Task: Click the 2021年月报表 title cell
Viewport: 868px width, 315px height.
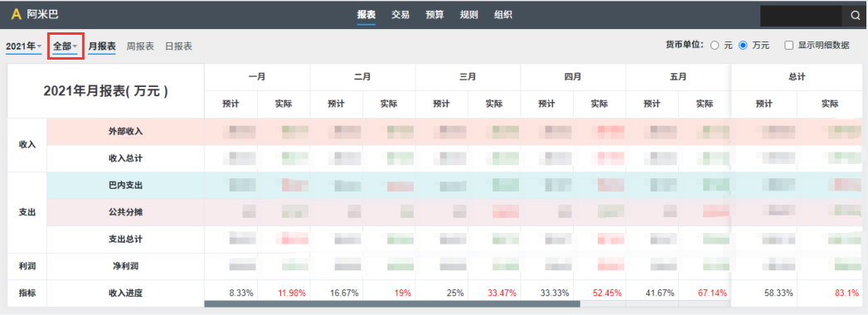Action: 106,91
